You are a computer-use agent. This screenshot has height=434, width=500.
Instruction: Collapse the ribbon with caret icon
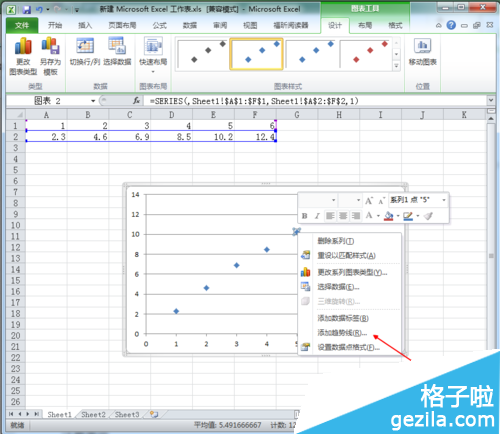tap(439, 25)
